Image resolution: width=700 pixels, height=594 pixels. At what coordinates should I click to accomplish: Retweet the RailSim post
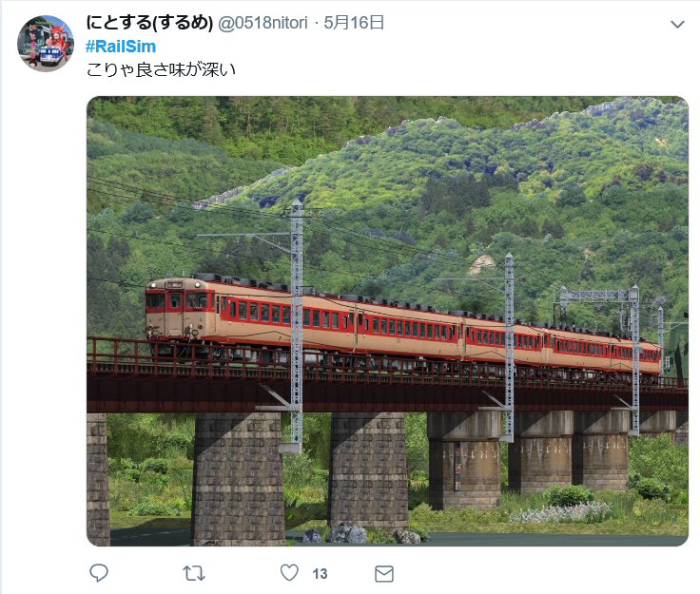194,573
